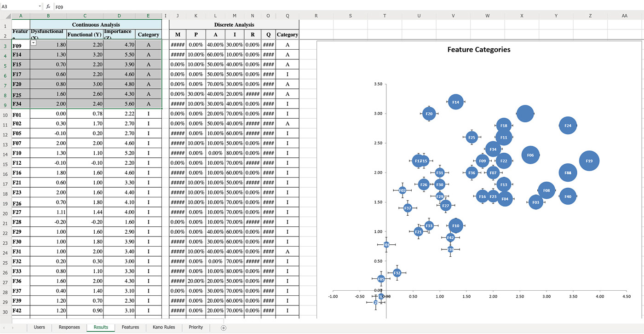Open the Responses sheet tab
Viewport: 644px width, 334px height.
(x=69, y=327)
